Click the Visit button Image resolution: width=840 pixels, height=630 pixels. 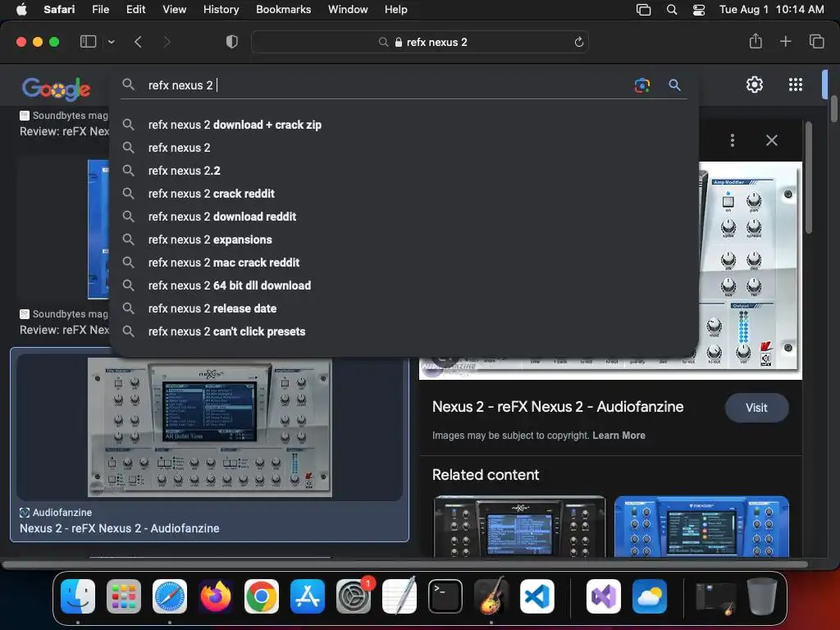(x=756, y=408)
